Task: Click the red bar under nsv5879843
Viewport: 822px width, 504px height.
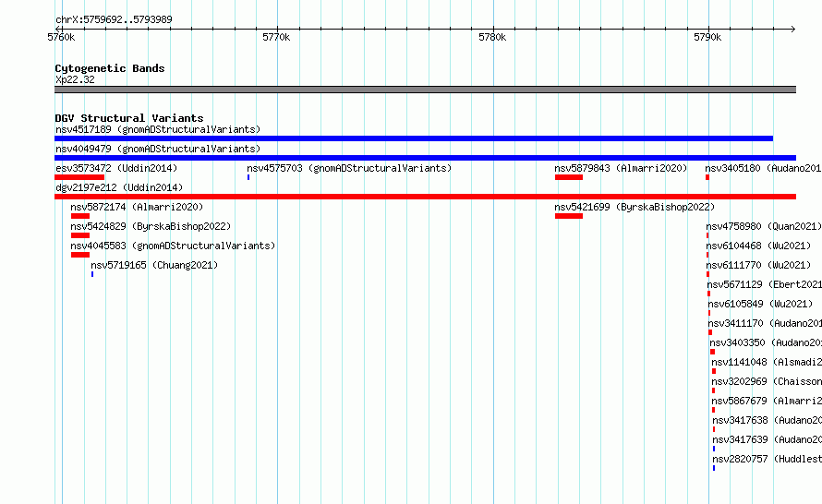Action: click(569, 177)
